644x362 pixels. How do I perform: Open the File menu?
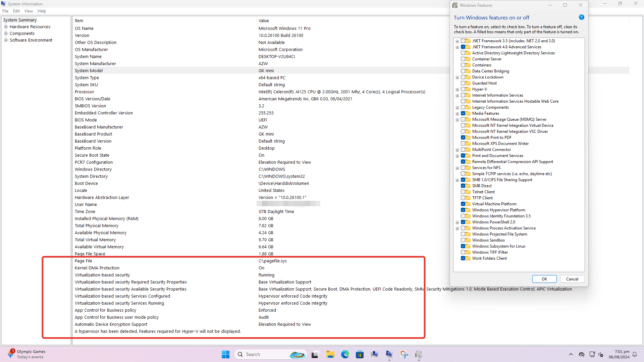(x=5, y=11)
